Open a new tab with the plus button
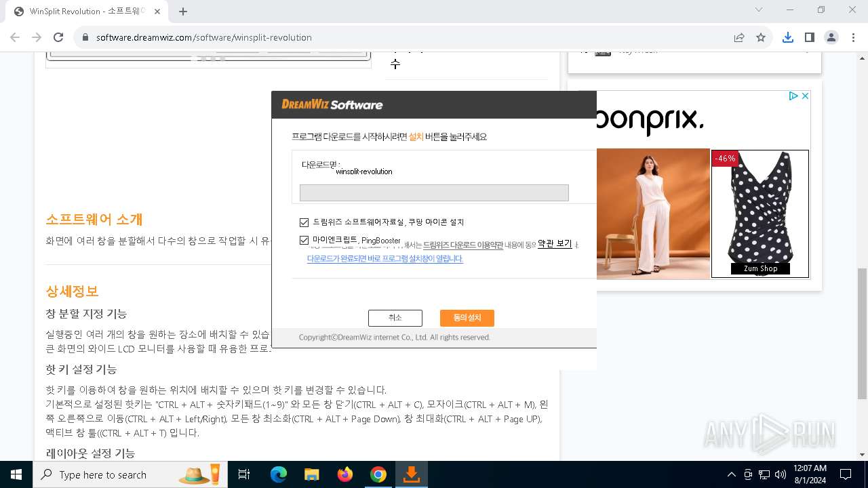 tap(183, 11)
